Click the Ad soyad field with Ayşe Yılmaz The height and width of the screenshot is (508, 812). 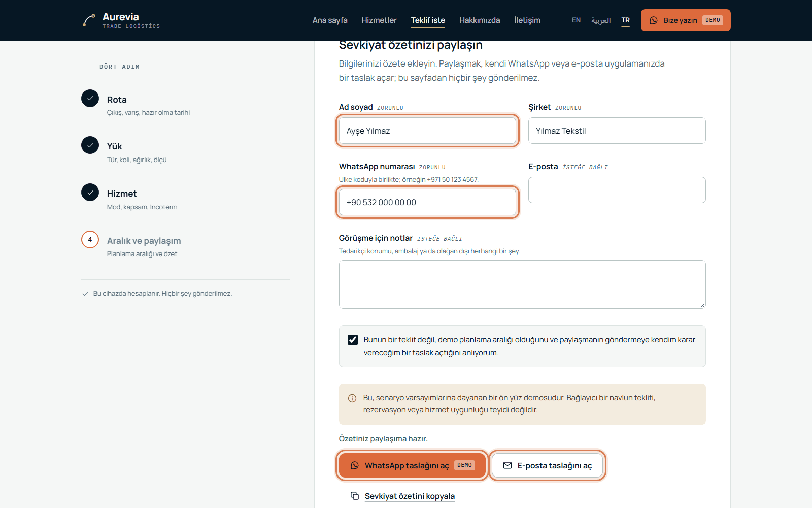tap(427, 131)
